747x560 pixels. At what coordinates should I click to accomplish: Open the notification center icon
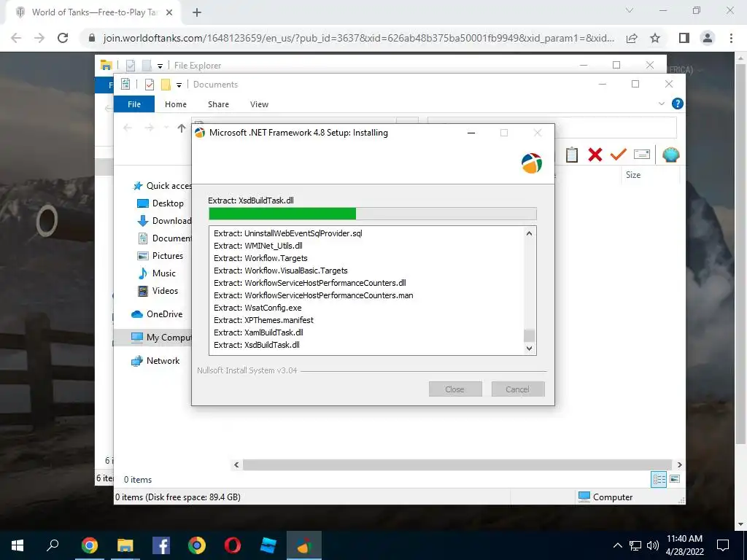tap(723, 545)
